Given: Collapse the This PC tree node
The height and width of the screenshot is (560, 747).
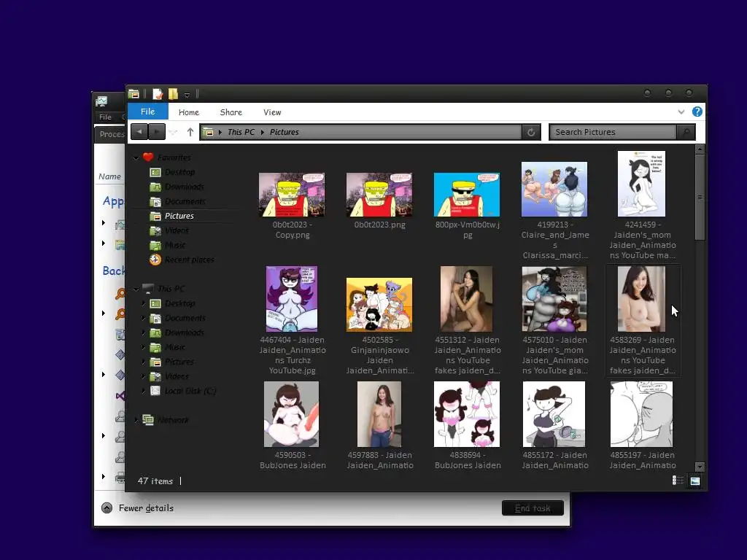Looking at the screenshot, I should (x=136, y=289).
